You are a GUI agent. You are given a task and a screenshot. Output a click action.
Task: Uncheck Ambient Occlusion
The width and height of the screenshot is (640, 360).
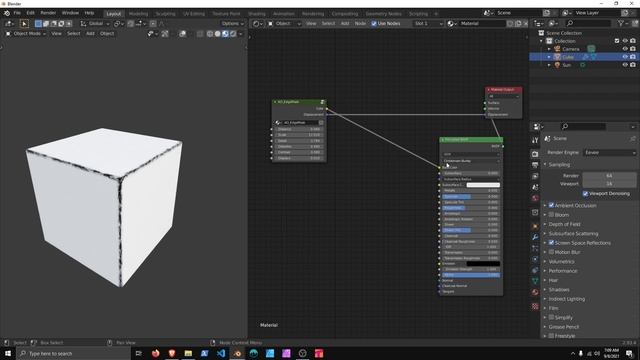pos(551,205)
